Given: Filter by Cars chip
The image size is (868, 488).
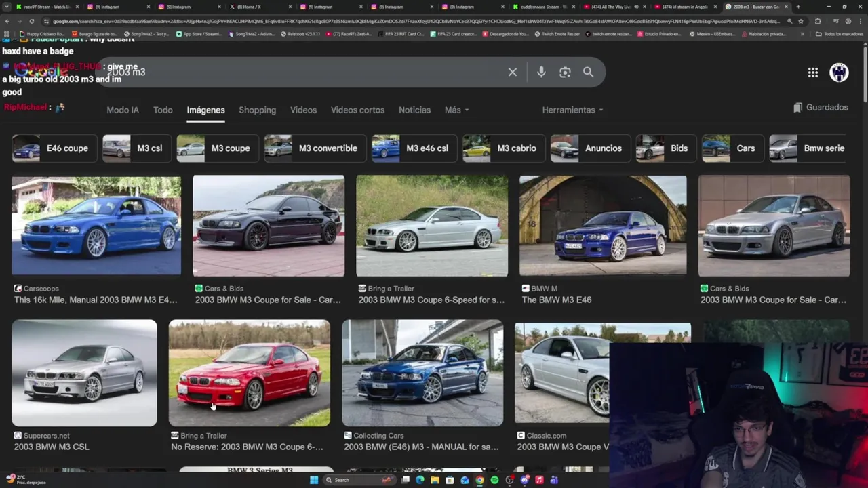Looking at the screenshot, I should pos(732,148).
